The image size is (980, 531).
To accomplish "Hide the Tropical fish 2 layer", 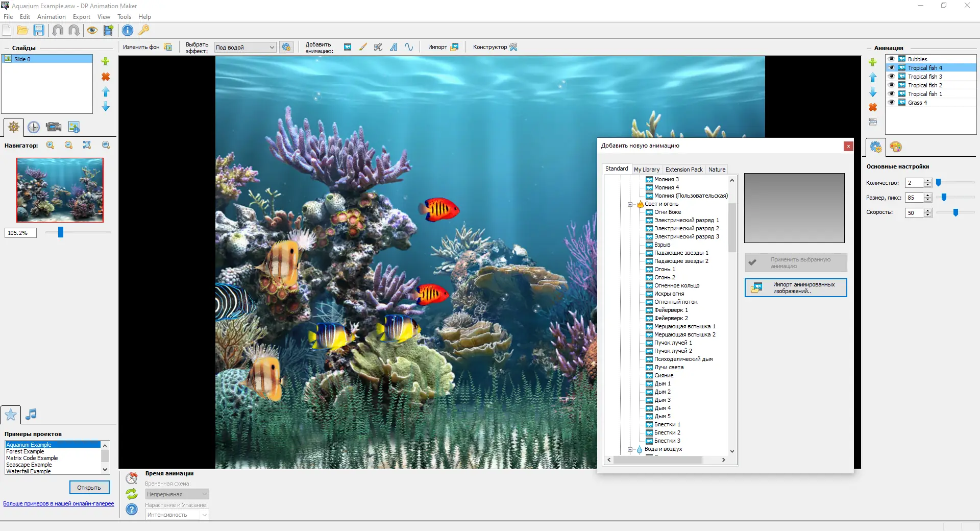I will coord(891,85).
